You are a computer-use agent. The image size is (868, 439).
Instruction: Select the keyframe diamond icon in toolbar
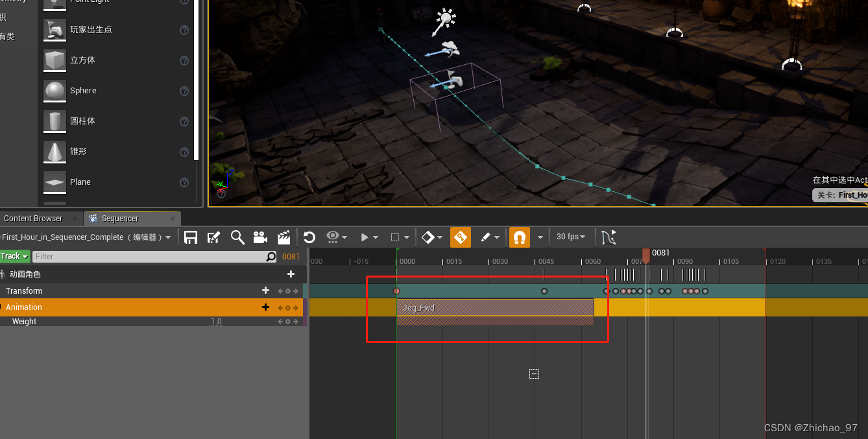tap(428, 237)
